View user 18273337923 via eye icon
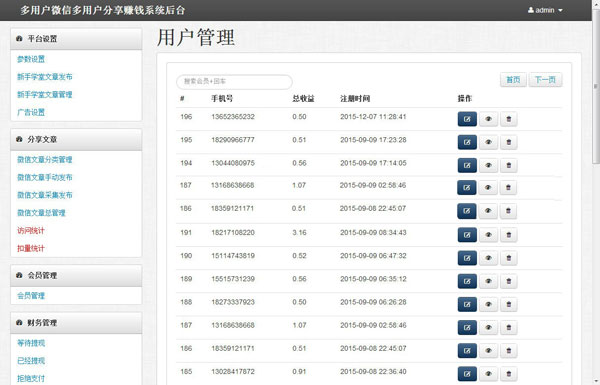 pos(488,304)
